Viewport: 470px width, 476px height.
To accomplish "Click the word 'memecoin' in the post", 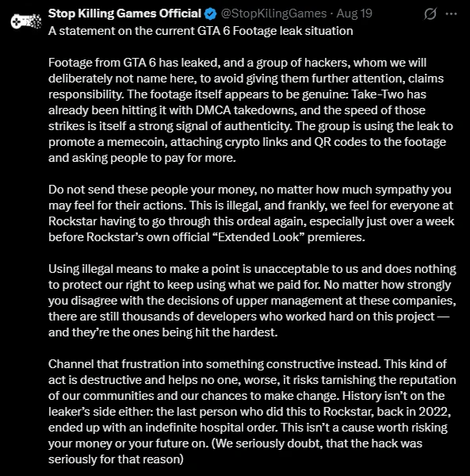I will 136,142.
